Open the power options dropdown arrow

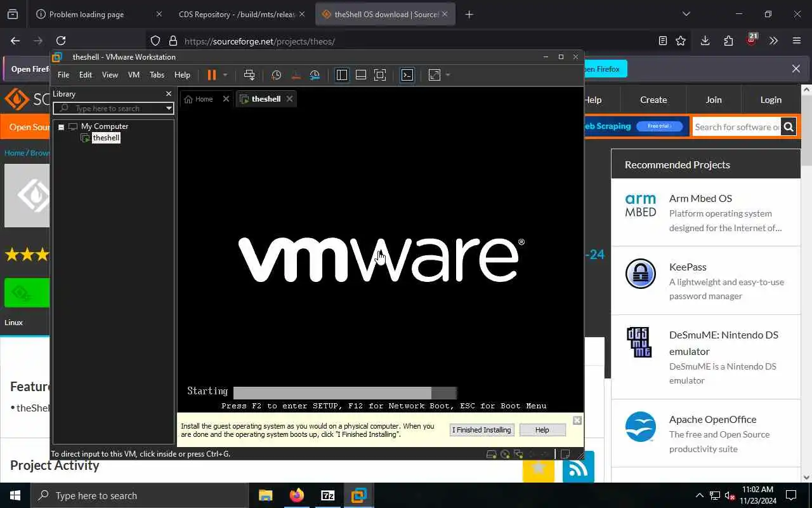(225, 75)
